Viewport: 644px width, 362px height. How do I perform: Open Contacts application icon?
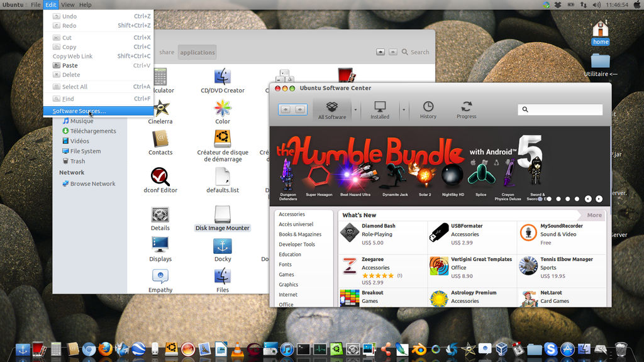[x=160, y=143]
